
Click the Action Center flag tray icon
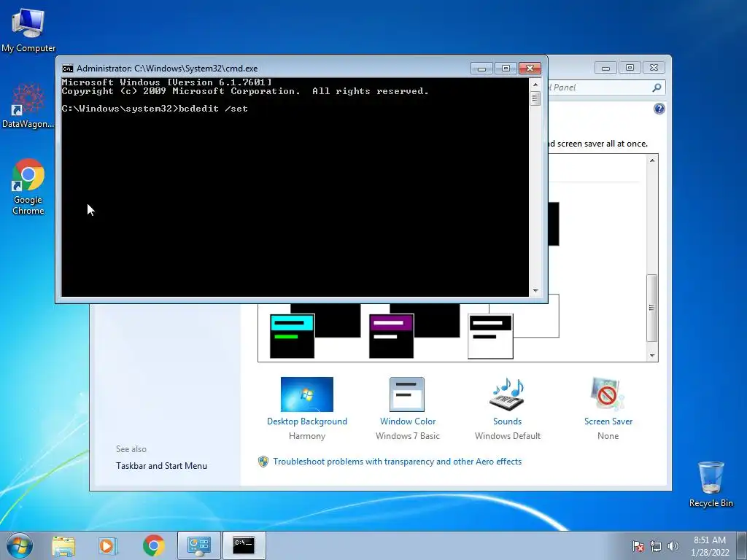point(638,546)
